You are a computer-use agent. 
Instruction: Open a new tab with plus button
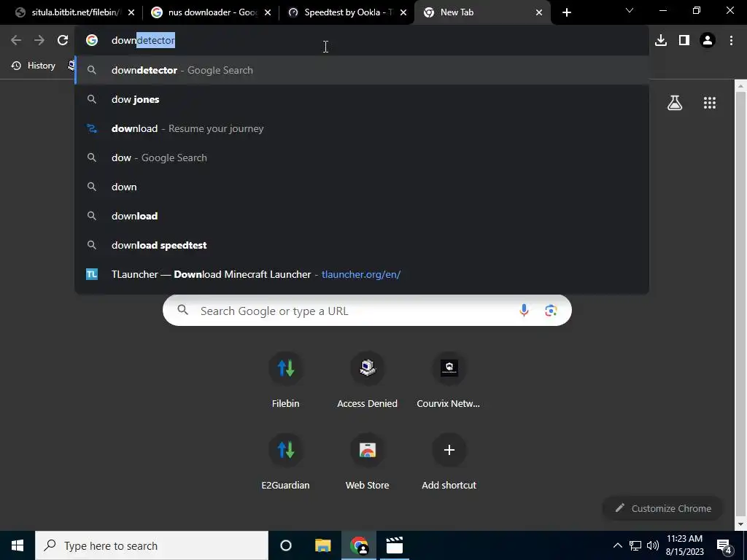click(x=566, y=12)
